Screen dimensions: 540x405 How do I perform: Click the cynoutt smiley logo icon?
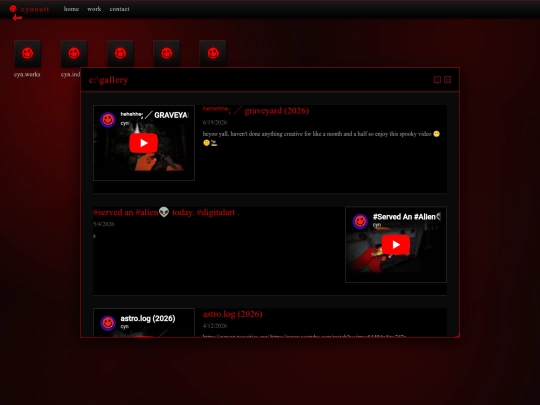(13, 9)
